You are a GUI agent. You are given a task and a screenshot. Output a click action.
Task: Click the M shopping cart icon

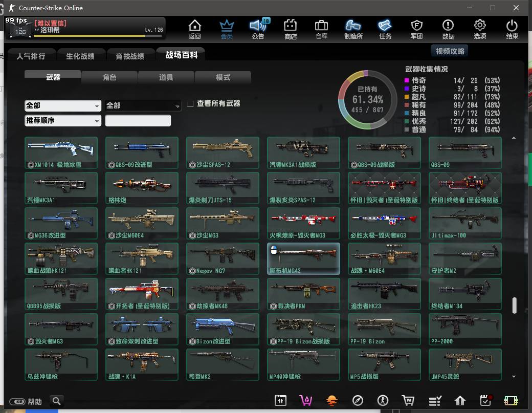click(x=408, y=401)
